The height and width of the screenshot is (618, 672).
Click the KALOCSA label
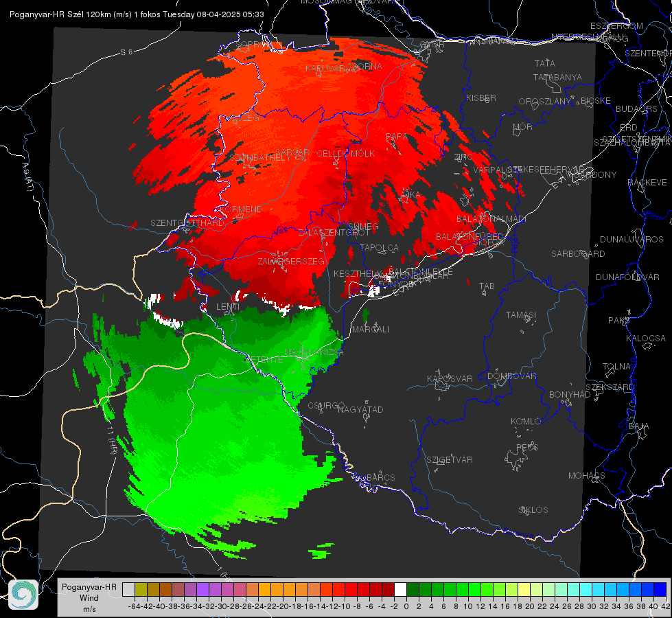[646, 339]
